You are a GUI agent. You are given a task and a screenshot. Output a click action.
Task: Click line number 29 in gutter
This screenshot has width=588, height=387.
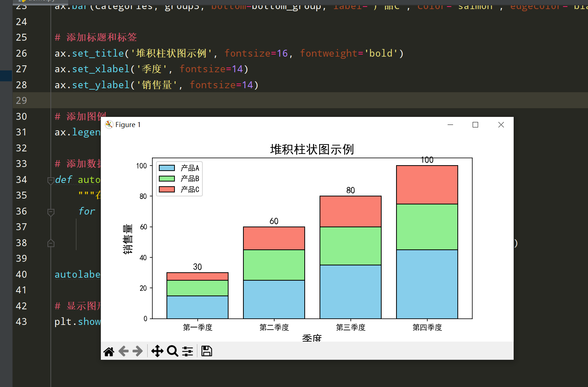click(21, 101)
